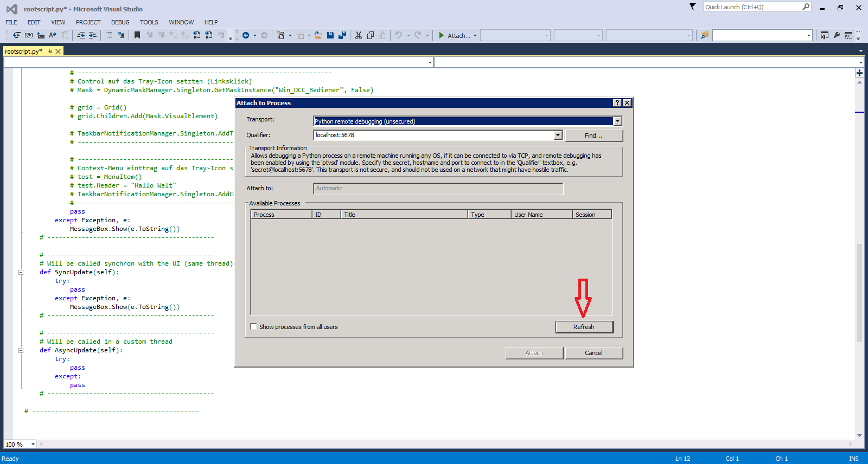Decrease line indent using toolbar icon
The width and height of the screenshot is (868, 464).
tap(81, 35)
